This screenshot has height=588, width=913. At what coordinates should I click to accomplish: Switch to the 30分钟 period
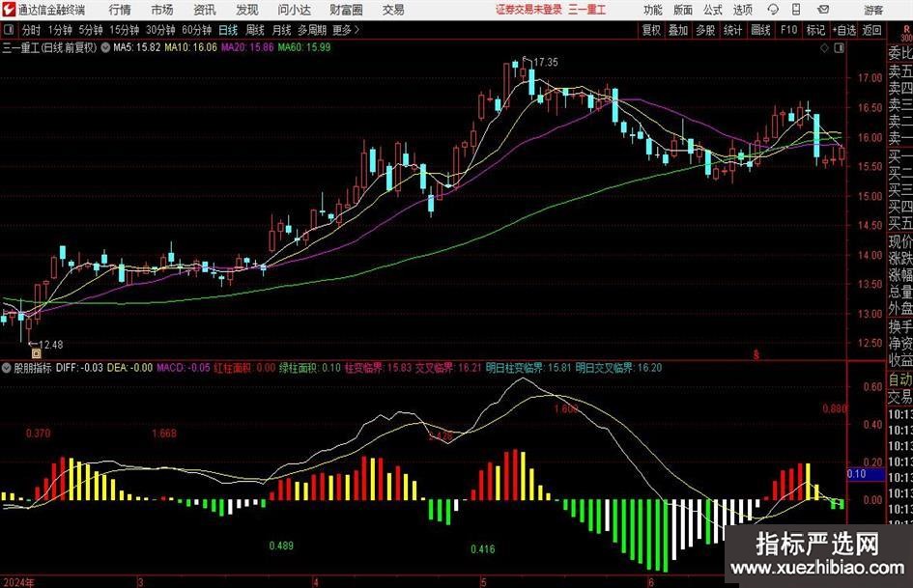160,30
